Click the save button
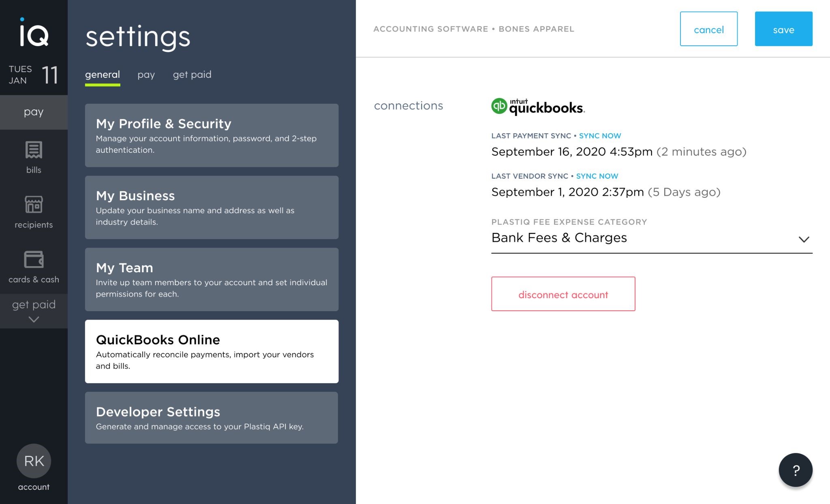The image size is (830, 504). coord(783,29)
